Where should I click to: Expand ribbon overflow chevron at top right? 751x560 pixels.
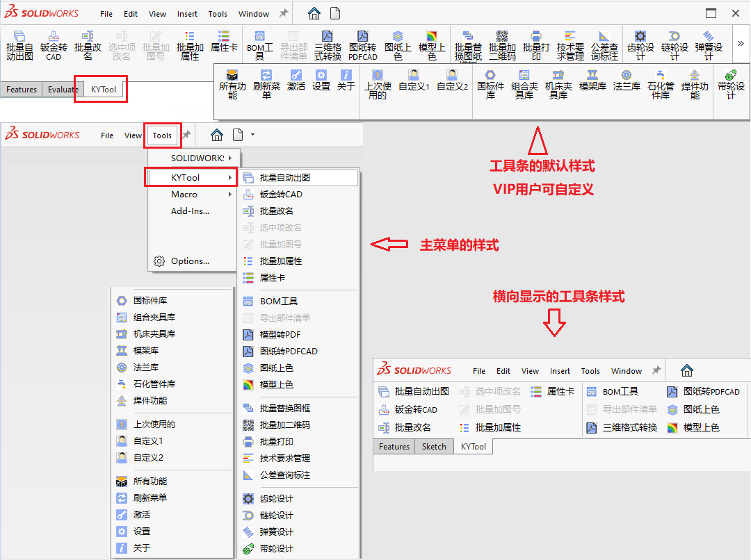pyautogui.click(x=741, y=44)
